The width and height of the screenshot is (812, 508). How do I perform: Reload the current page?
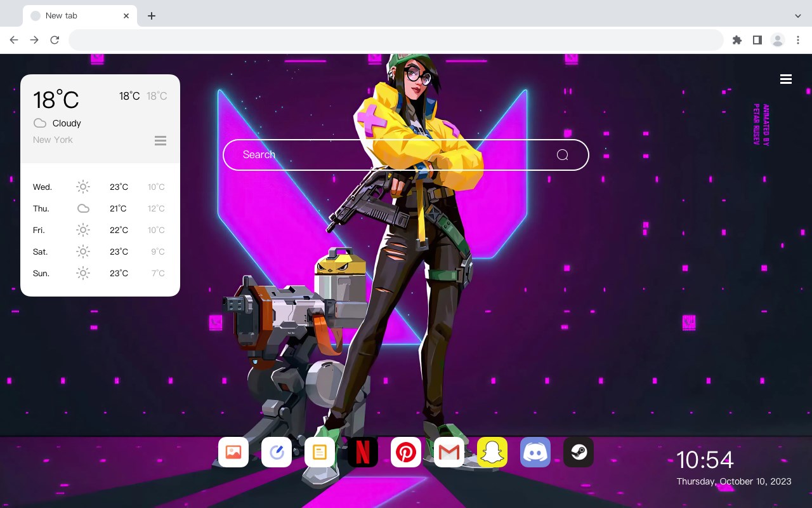(55, 40)
